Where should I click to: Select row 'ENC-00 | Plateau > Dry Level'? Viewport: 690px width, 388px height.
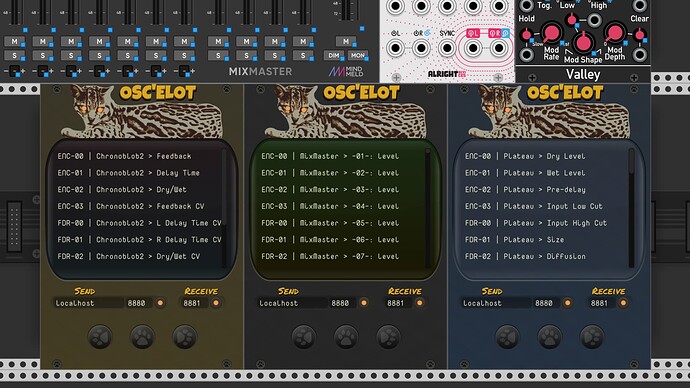[x=525, y=156]
